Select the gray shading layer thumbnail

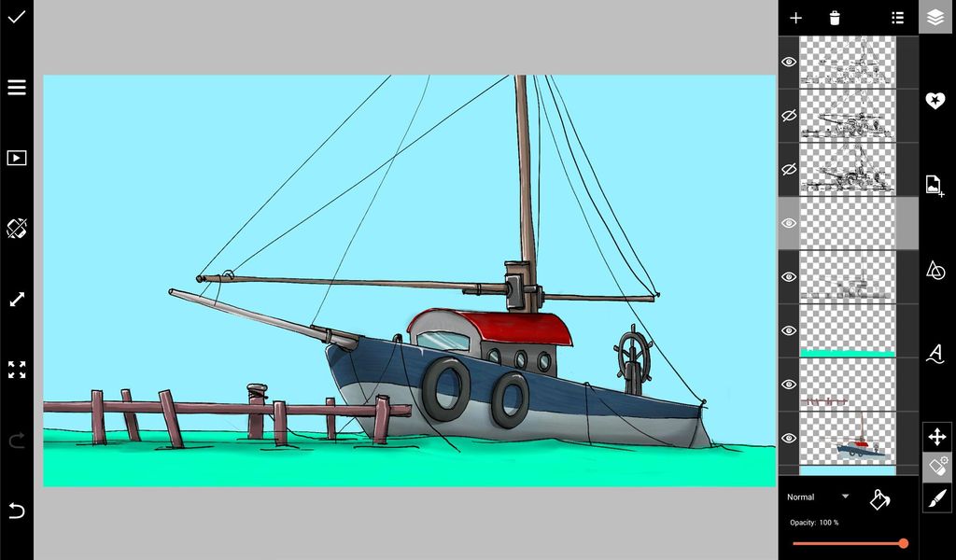[848, 276]
